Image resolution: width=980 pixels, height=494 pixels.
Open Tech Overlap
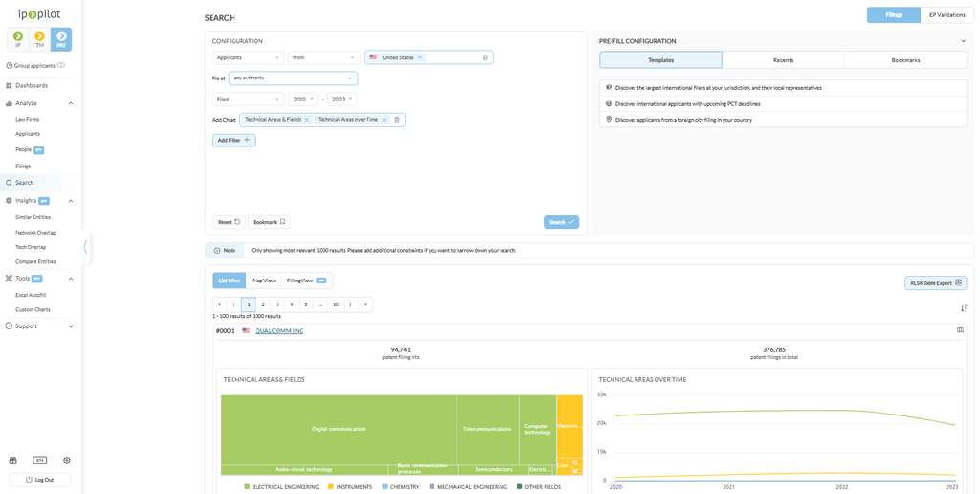pyautogui.click(x=31, y=247)
